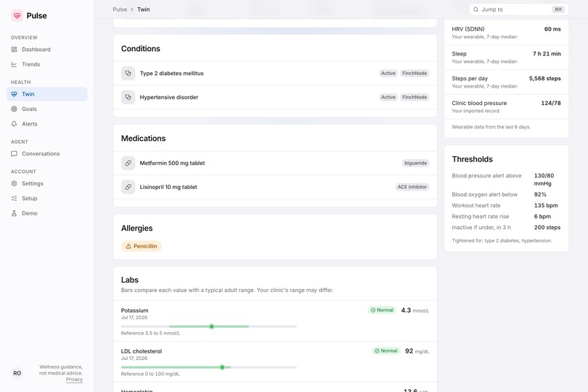The height and width of the screenshot is (392, 588).
Task: Click Clinic blood pressure 124/78
Action: tap(551, 103)
